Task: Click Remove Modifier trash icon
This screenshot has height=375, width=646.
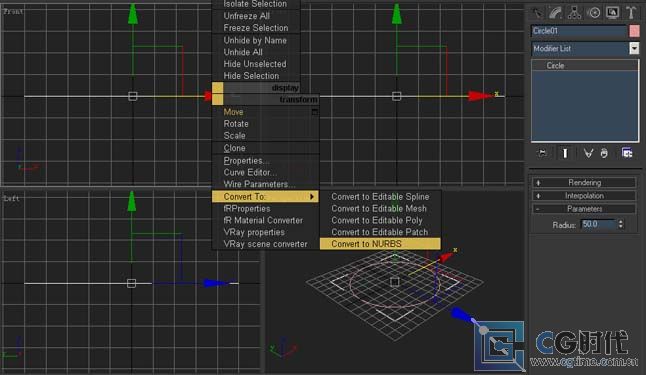Action: coord(604,153)
